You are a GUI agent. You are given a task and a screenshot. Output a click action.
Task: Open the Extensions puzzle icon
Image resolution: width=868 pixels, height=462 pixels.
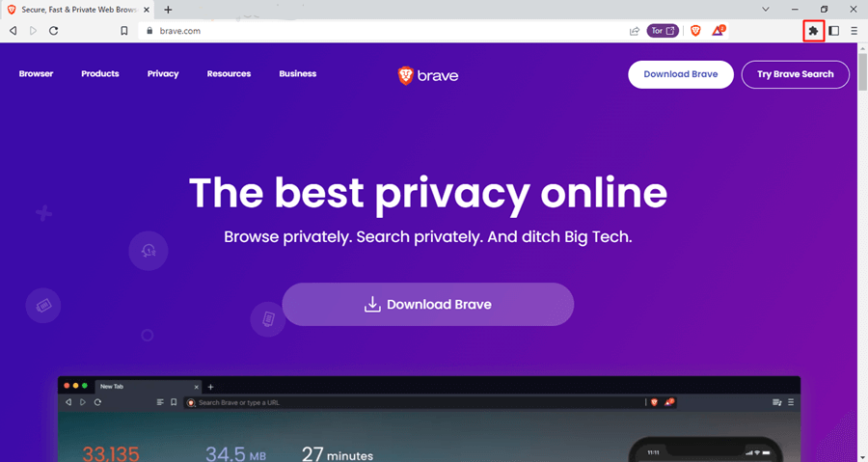pyautogui.click(x=813, y=31)
